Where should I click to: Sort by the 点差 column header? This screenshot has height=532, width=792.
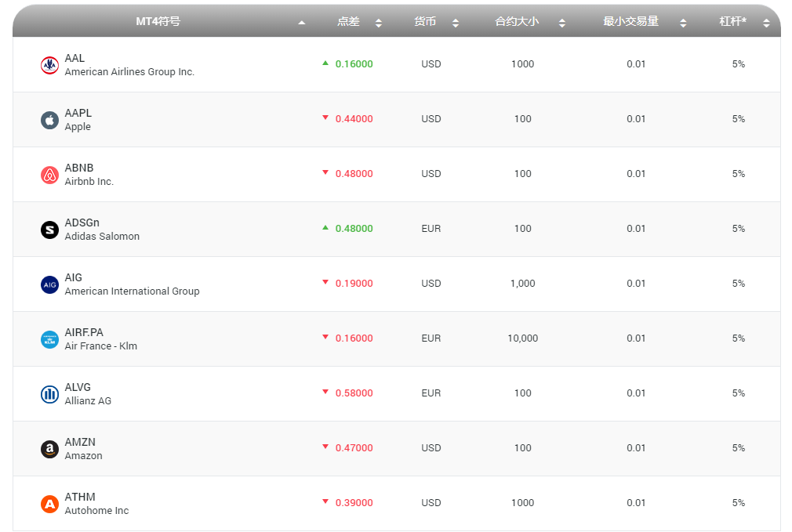tap(348, 21)
